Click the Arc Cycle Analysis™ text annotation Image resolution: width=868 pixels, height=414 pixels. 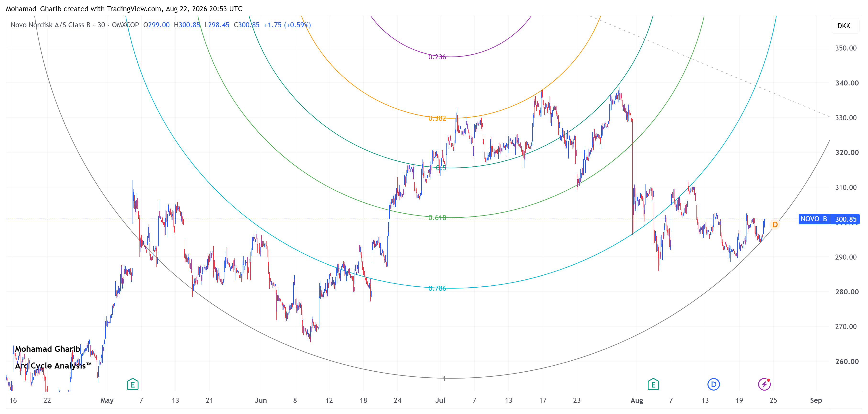[x=53, y=366]
